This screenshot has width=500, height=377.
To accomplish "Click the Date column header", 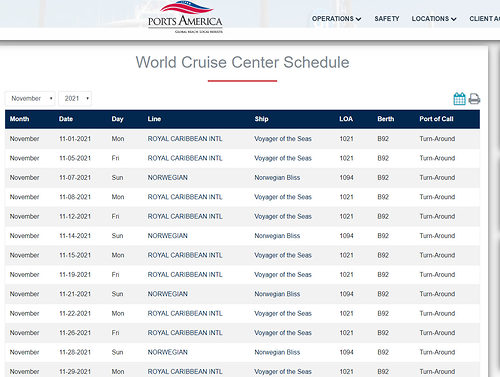I will (x=66, y=119).
